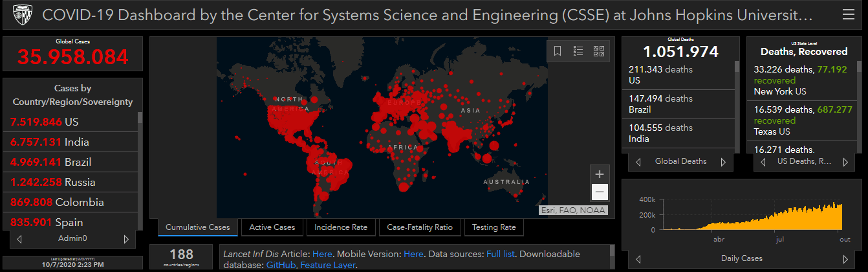This screenshot has width=868, height=272.
Task: Switch to Cumulative Cases tab
Action: click(x=197, y=227)
